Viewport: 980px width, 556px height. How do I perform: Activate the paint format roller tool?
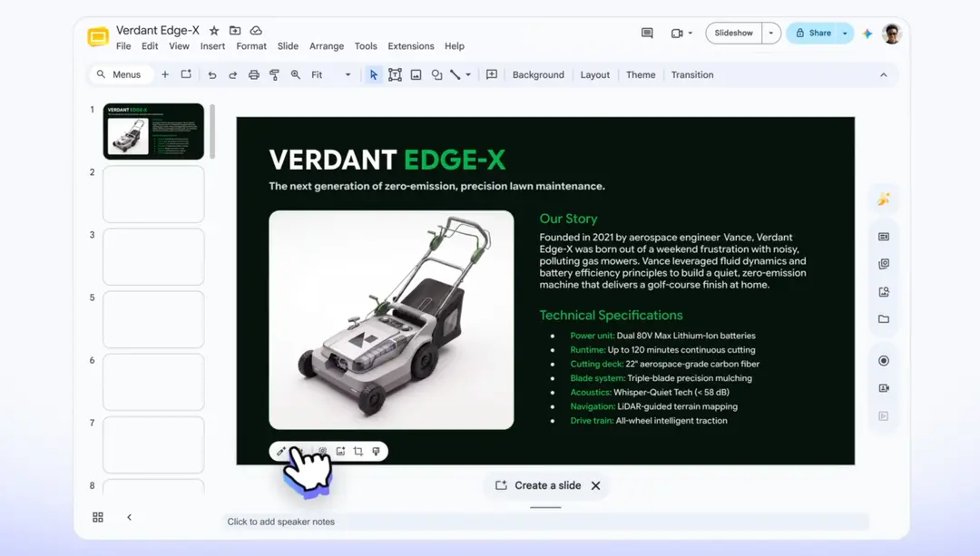[x=274, y=75]
